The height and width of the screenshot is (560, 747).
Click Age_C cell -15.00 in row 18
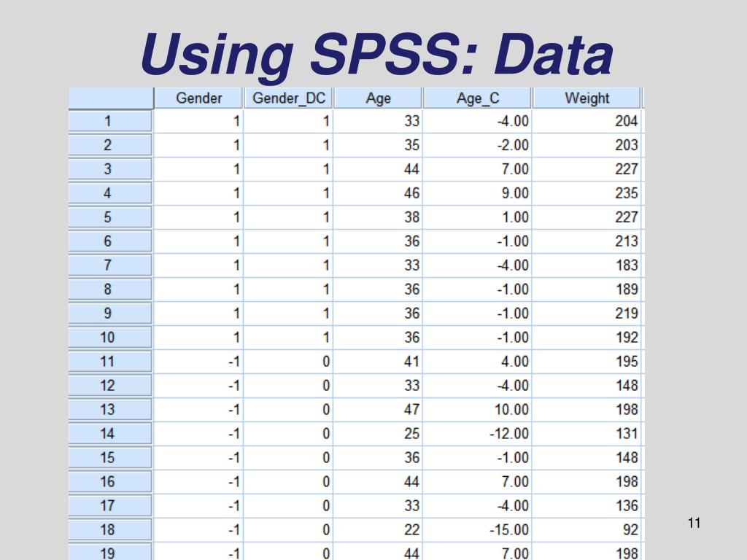click(477, 529)
